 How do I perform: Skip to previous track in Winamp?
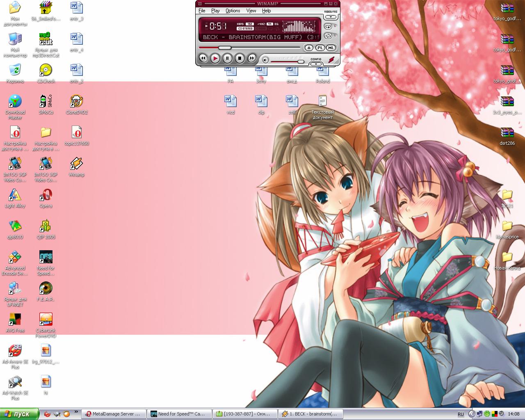click(x=203, y=59)
